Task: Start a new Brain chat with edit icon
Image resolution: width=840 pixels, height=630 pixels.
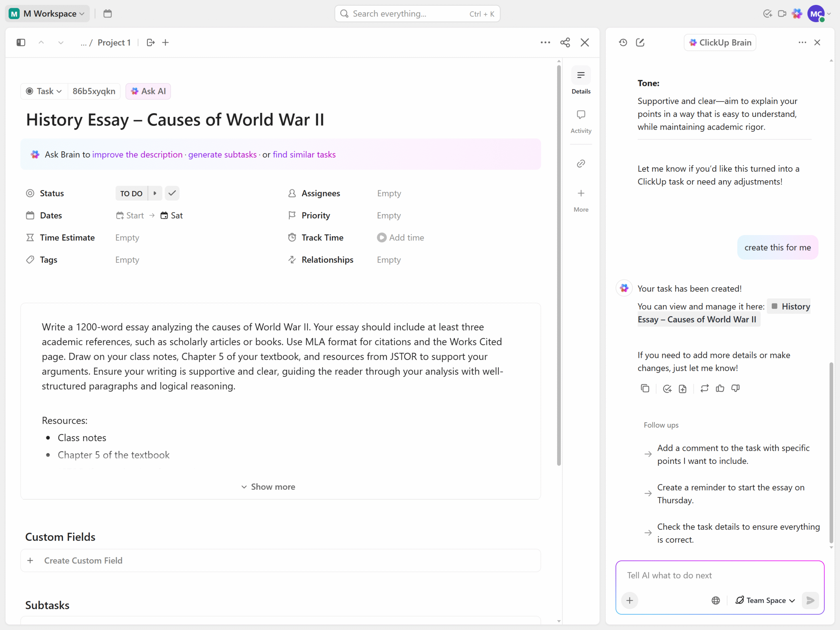Action: (x=640, y=43)
